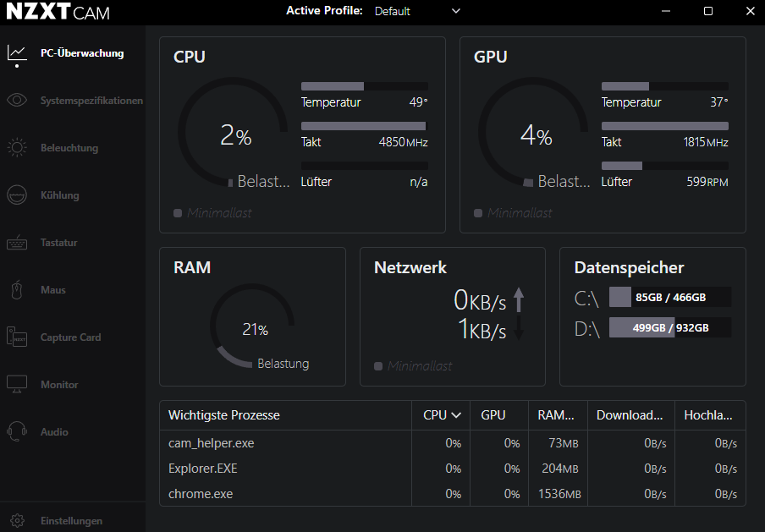Image resolution: width=765 pixels, height=532 pixels.
Task: Click the Beleuchtung sun icon
Action: coord(17,147)
